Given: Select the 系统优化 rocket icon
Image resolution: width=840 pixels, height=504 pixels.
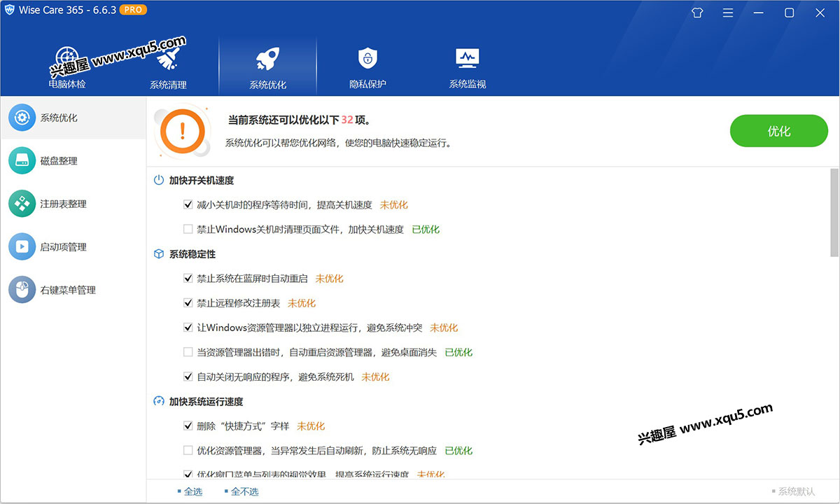Looking at the screenshot, I should 268,59.
